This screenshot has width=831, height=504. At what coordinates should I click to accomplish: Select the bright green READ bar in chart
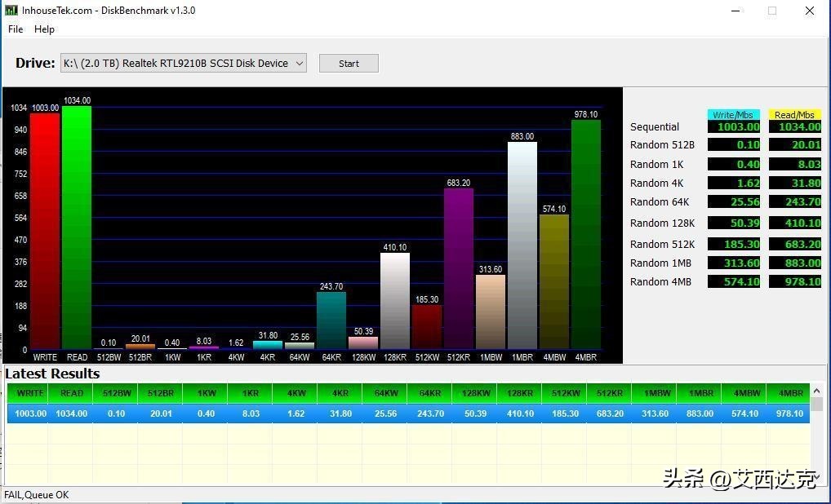tap(77, 228)
